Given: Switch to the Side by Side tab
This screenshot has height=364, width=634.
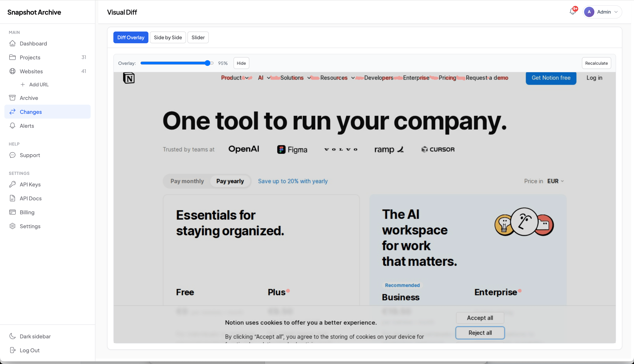Looking at the screenshot, I should [168, 38].
